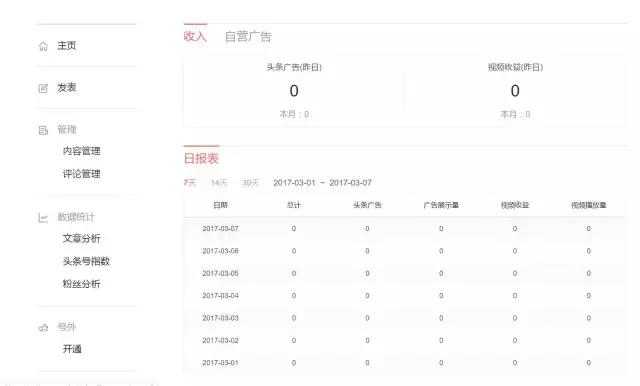The height and width of the screenshot is (386, 640).
Task: Click the management icon beside 管理
Action: (x=43, y=130)
